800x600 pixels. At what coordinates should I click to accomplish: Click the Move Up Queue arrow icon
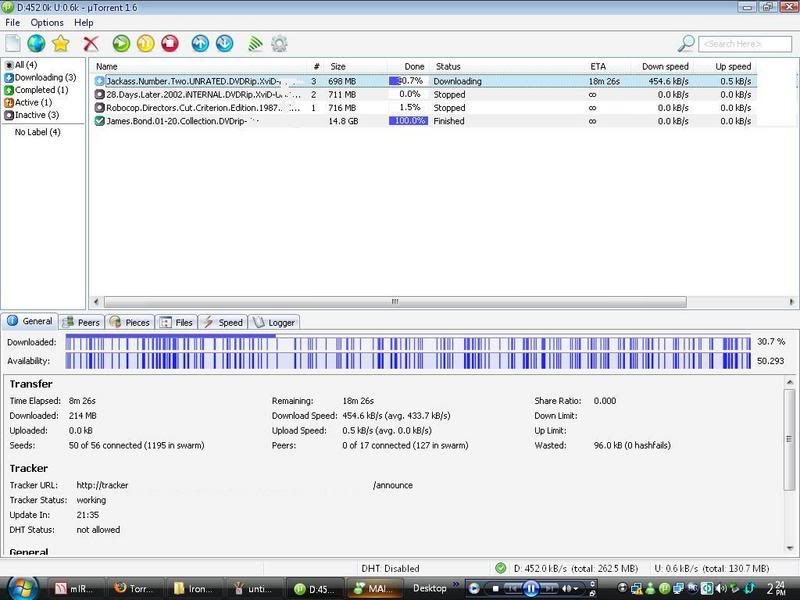click(200, 44)
